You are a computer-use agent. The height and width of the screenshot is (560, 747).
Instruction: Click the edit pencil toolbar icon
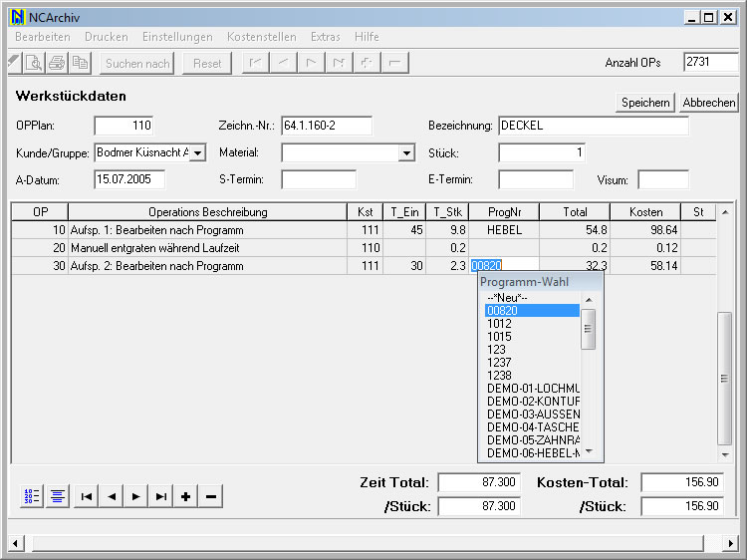(x=14, y=63)
